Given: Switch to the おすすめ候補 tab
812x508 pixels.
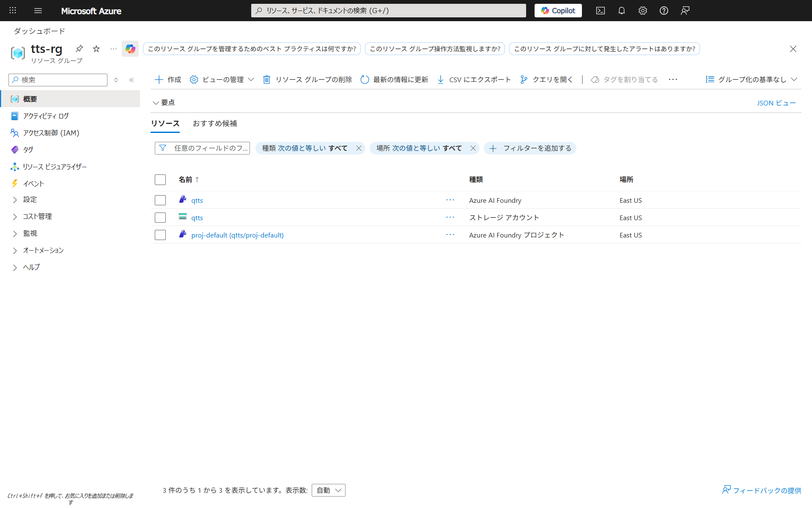Looking at the screenshot, I should coord(215,123).
